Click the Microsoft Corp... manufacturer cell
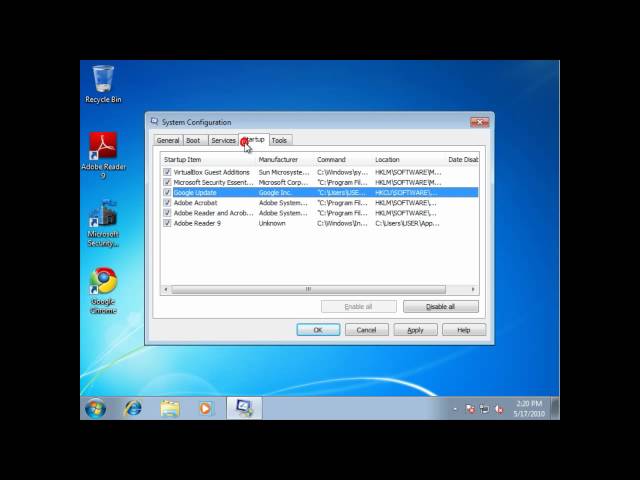The width and height of the screenshot is (640, 480). 283,182
